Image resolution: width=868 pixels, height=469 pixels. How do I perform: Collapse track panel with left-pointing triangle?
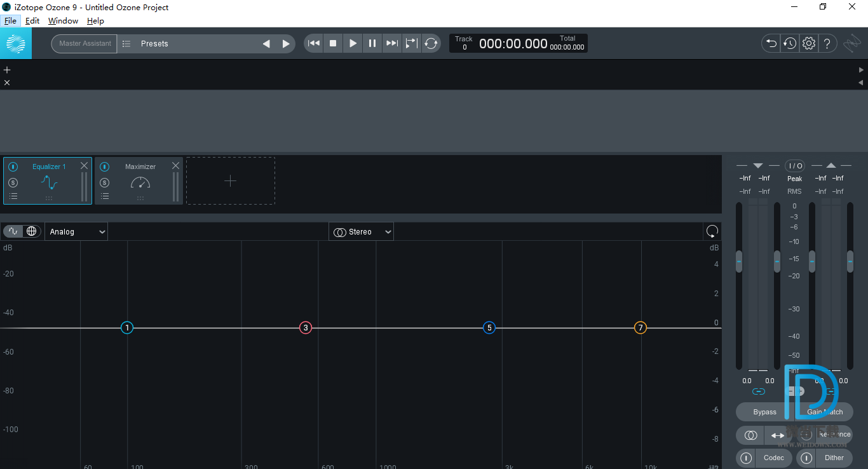pyautogui.click(x=861, y=83)
